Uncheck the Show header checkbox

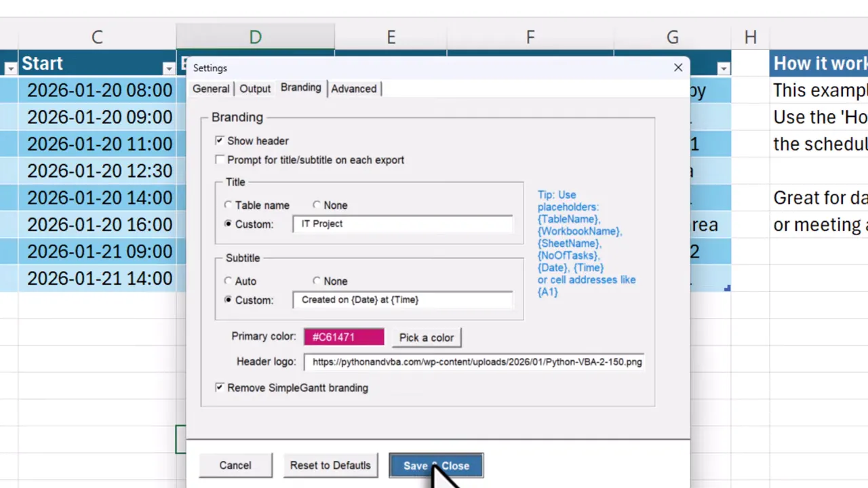point(219,140)
